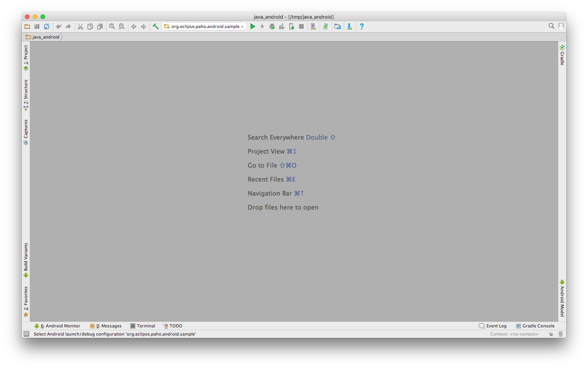Open the Gradle Console tab

(x=535, y=326)
